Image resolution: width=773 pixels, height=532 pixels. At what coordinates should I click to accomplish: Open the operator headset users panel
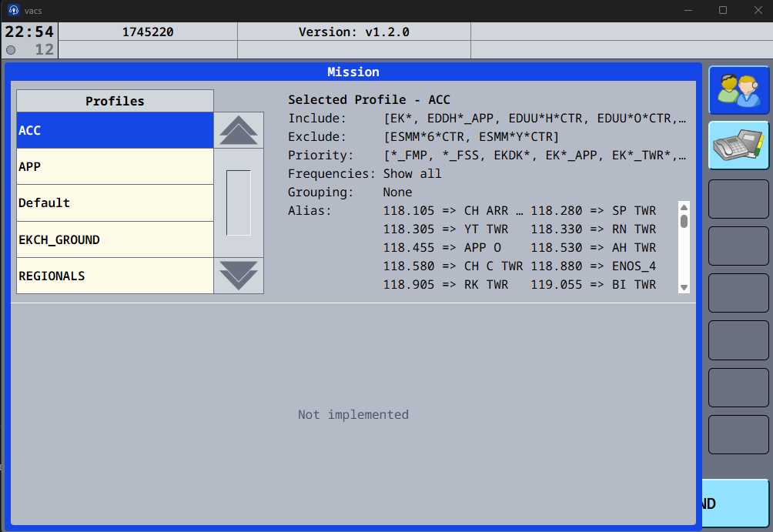point(738,90)
